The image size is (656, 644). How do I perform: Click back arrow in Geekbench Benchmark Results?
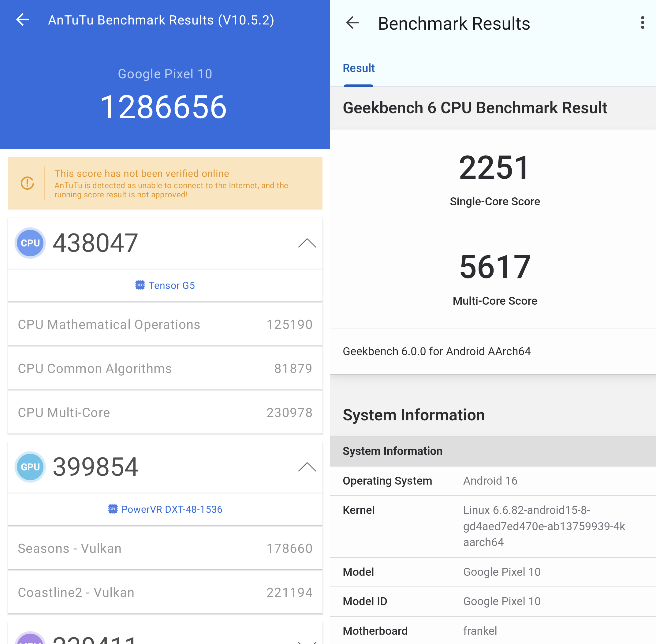click(352, 23)
